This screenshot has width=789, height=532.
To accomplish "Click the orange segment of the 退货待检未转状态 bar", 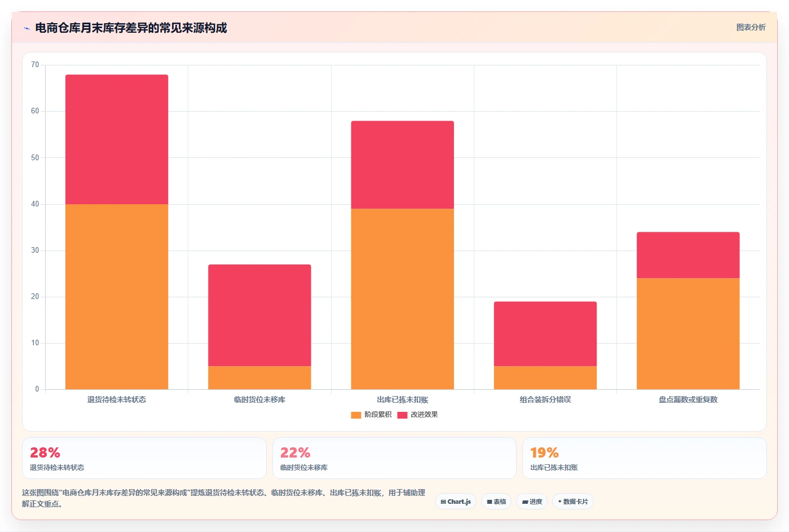I will 117,297.
